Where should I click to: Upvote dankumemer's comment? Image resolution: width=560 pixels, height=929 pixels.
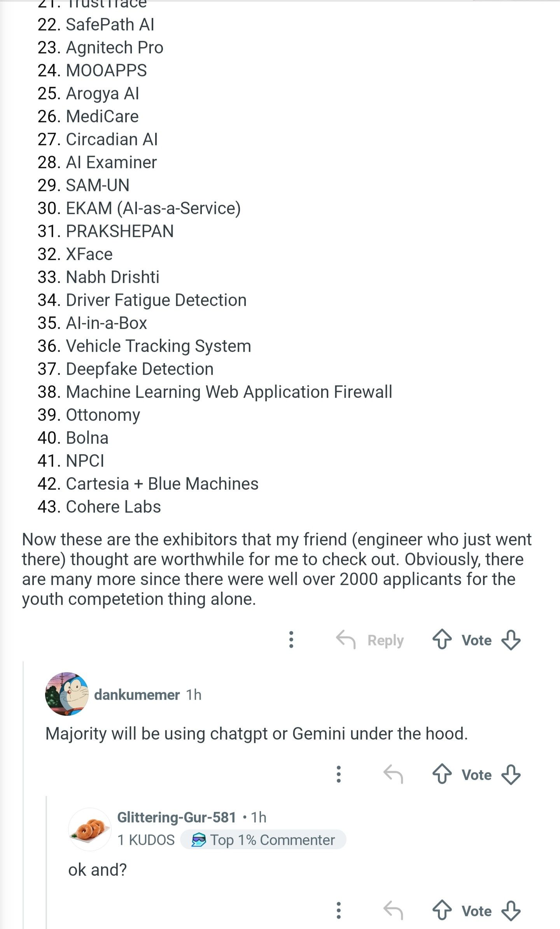(x=442, y=774)
